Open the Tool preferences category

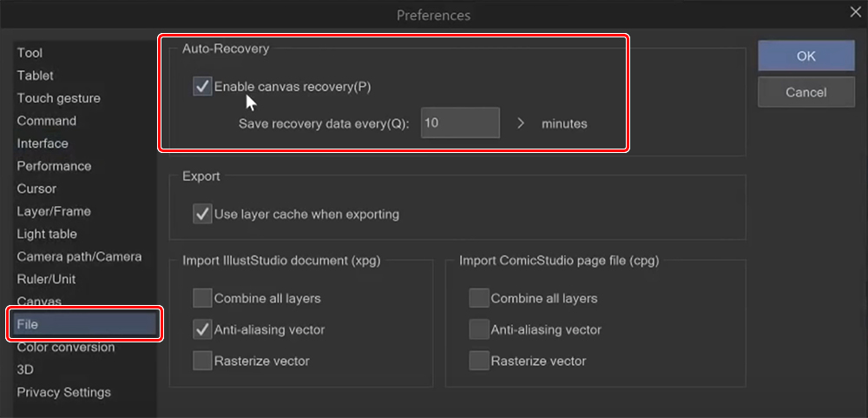(30, 53)
